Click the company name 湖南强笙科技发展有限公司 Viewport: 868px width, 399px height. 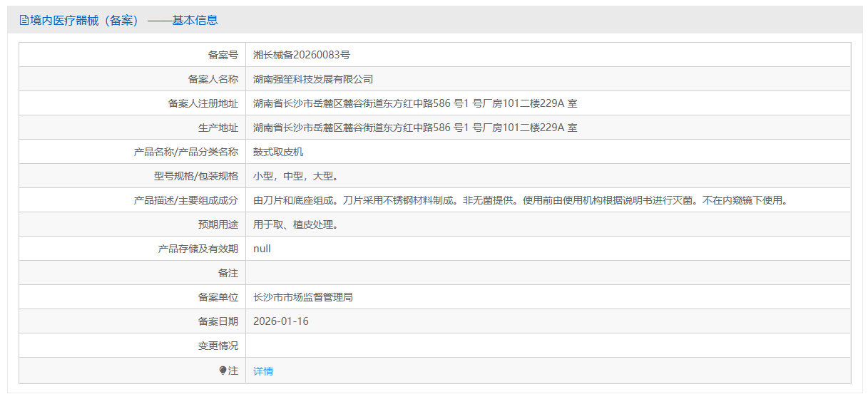click(x=313, y=79)
